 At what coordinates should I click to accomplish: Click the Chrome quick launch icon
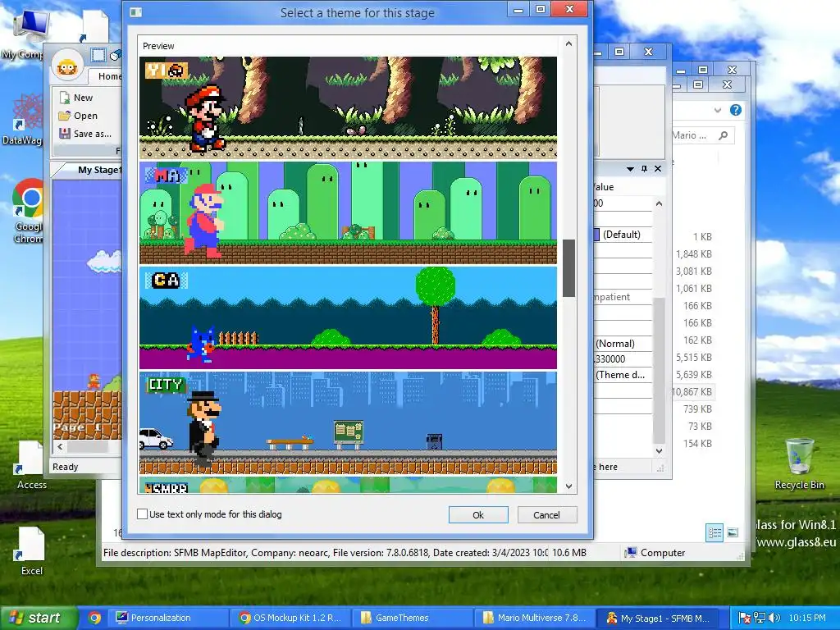click(x=95, y=618)
